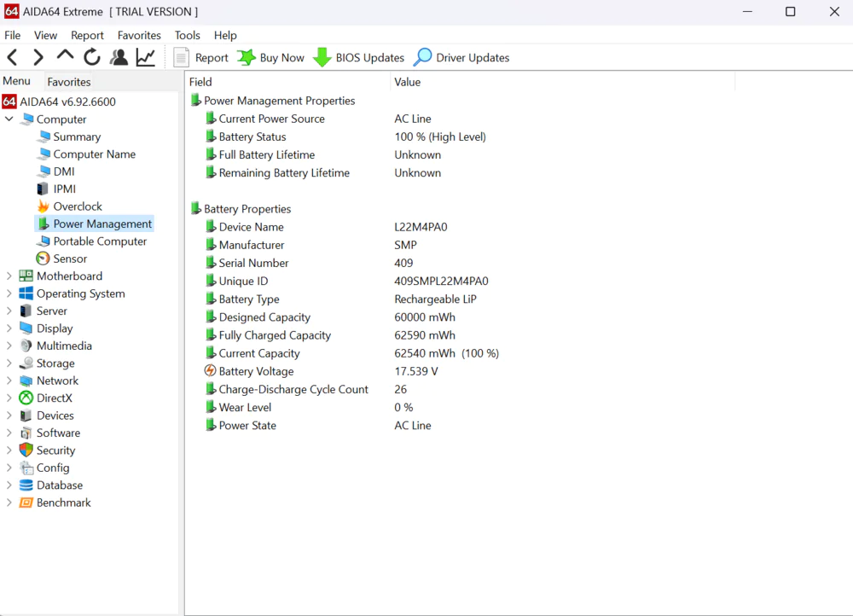Select AIDA64 v6.92.6600 root item
This screenshot has width=853, height=616.
60,102
